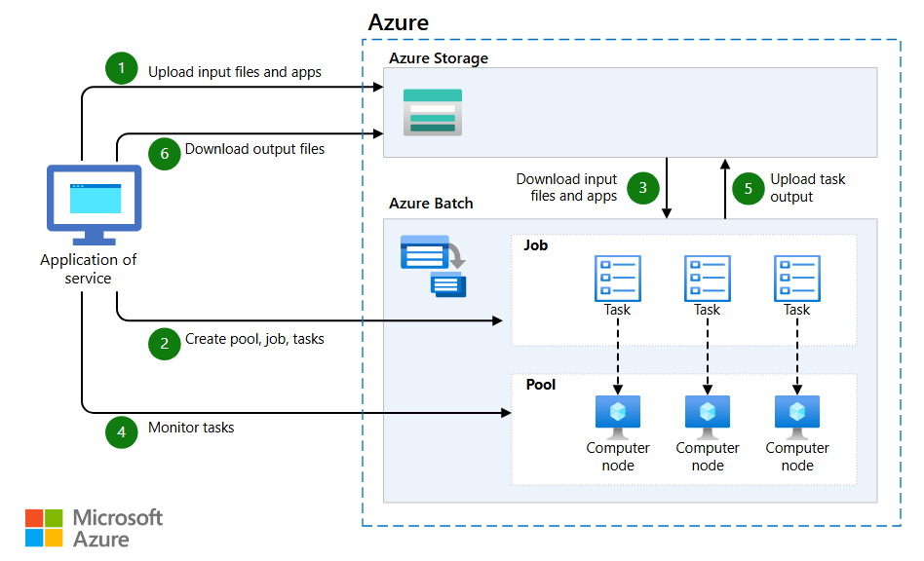Click the middle Task checklist icon
This screenshot has width=924, height=561.
pyautogui.click(x=708, y=279)
